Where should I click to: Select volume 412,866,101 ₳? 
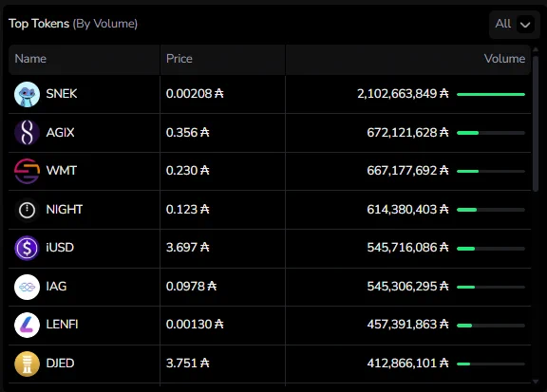tap(407, 364)
